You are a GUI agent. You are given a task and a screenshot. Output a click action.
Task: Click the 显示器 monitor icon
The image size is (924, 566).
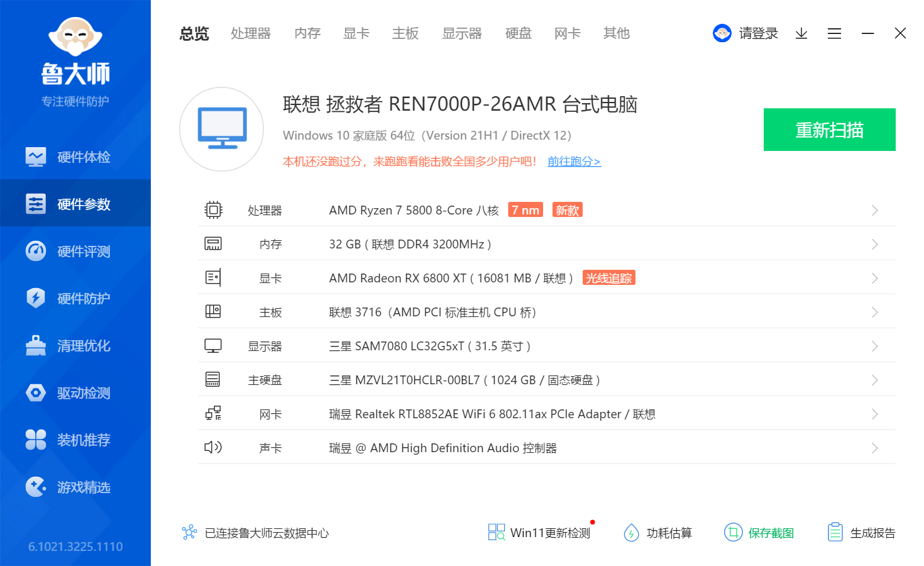[213, 346]
